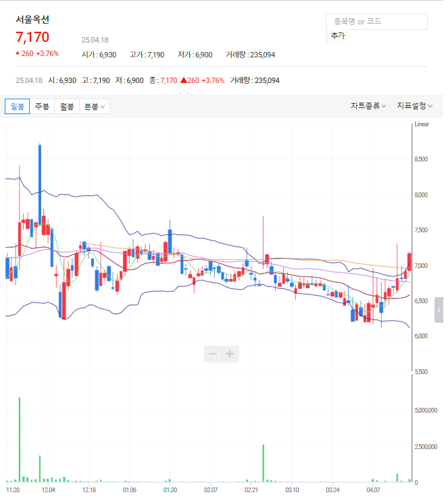Click the change value 260 +3.76% under price

tap(37, 53)
